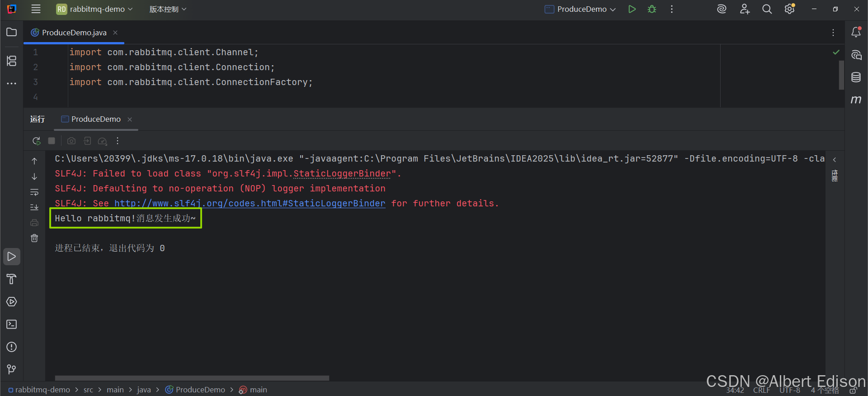868x396 pixels.
Task: Click the ProduceDemo class breadcrumb
Action: [195, 390]
